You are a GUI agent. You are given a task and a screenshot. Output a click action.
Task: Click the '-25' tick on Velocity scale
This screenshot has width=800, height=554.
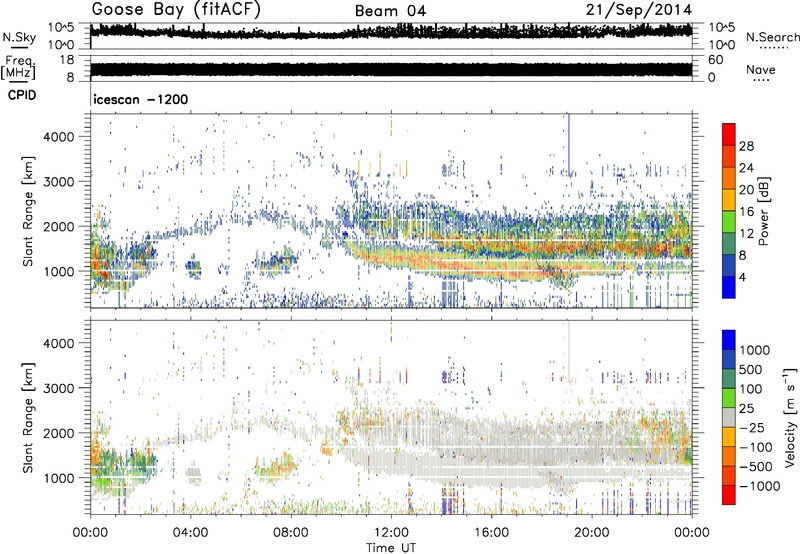752,427
